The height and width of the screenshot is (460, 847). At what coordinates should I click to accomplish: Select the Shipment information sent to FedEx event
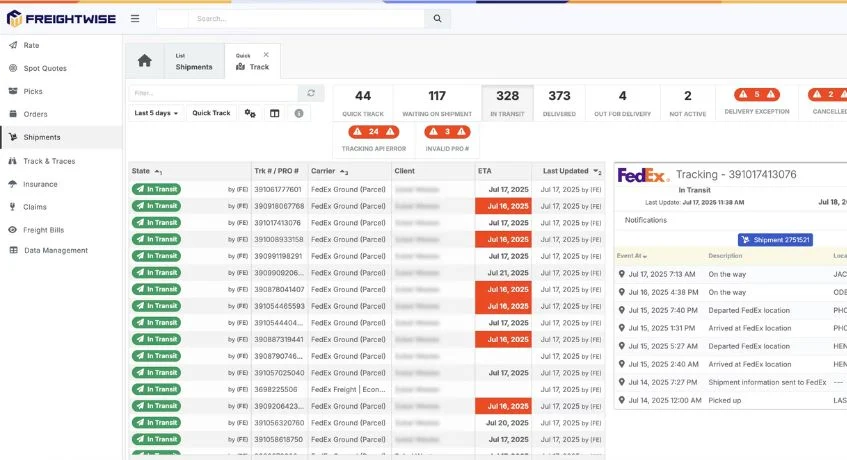[767, 382]
